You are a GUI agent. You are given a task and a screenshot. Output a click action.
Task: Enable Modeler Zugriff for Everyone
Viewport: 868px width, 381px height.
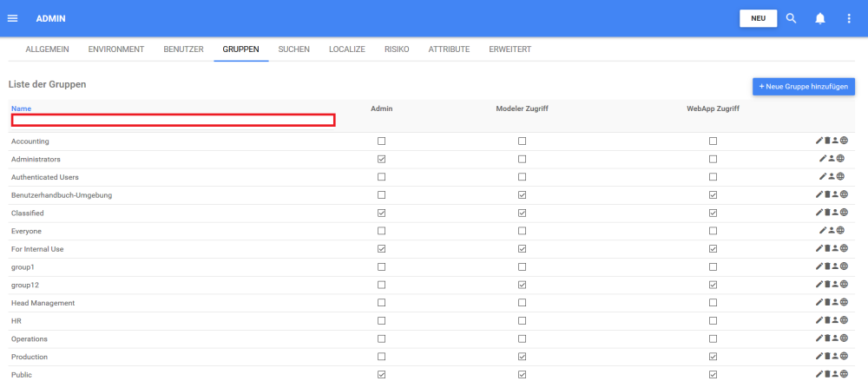click(x=522, y=230)
